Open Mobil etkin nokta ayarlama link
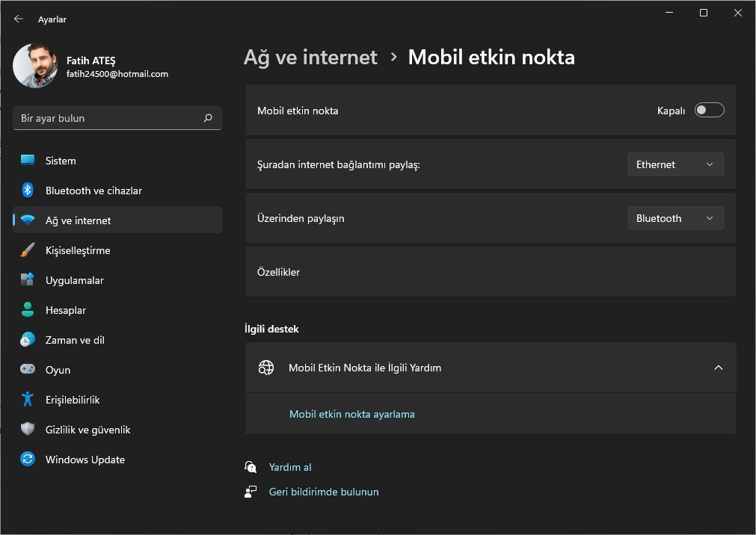This screenshot has height=535, width=756. point(352,413)
